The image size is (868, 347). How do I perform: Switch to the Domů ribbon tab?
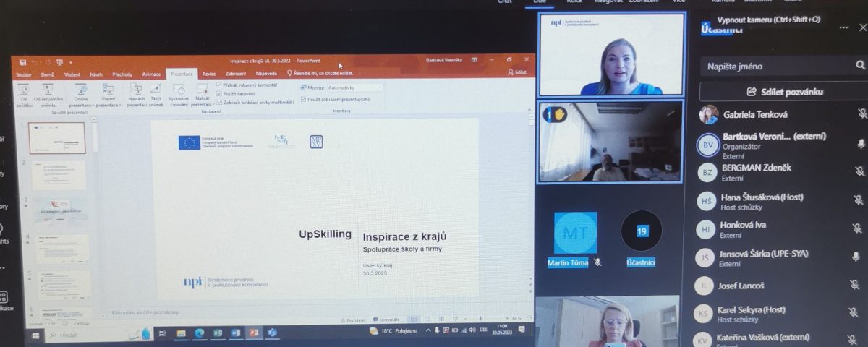(x=47, y=74)
